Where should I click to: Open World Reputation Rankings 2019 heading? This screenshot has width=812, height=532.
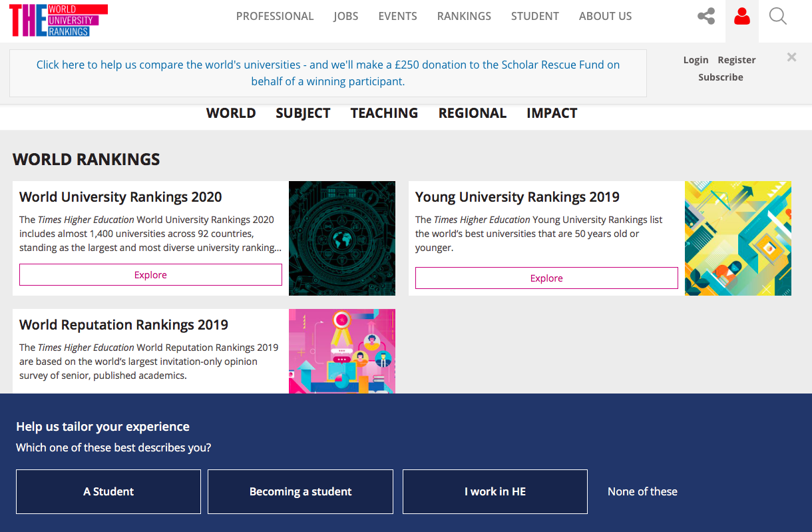coord(124,325)
